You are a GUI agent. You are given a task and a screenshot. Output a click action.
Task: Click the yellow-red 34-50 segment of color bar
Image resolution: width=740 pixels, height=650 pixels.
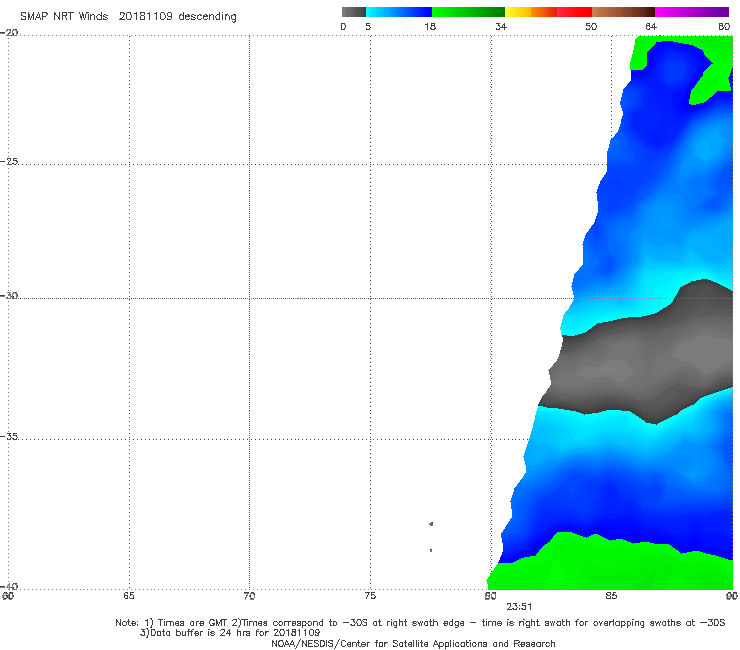[548, 12]
